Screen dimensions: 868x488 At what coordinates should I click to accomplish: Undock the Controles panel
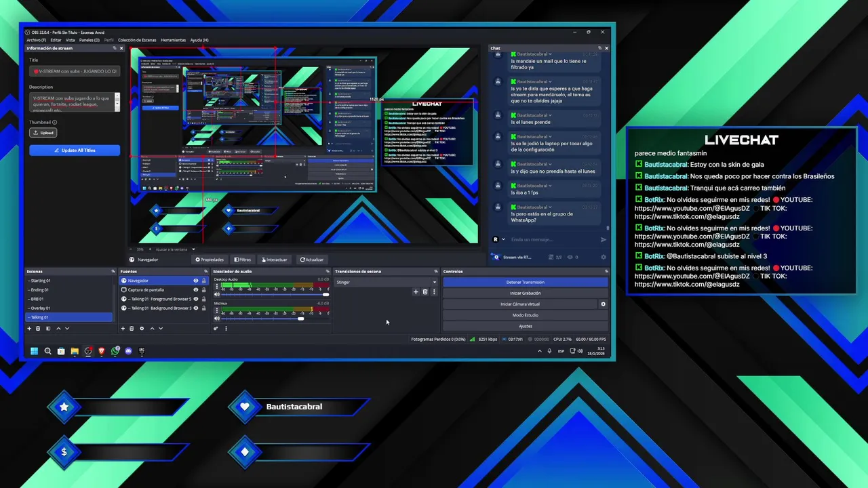[606, 272]
